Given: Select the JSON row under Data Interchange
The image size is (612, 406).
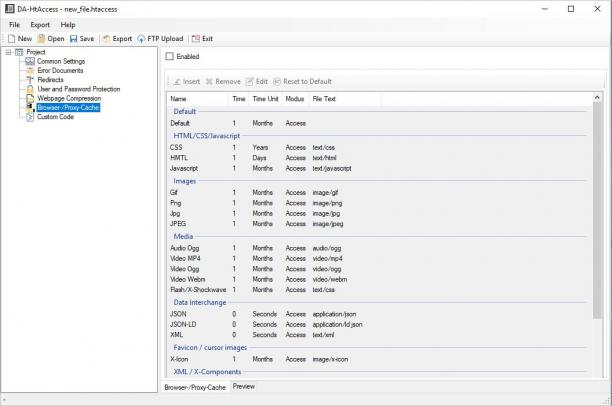Looking at the screenshot, I should [377, 314].
